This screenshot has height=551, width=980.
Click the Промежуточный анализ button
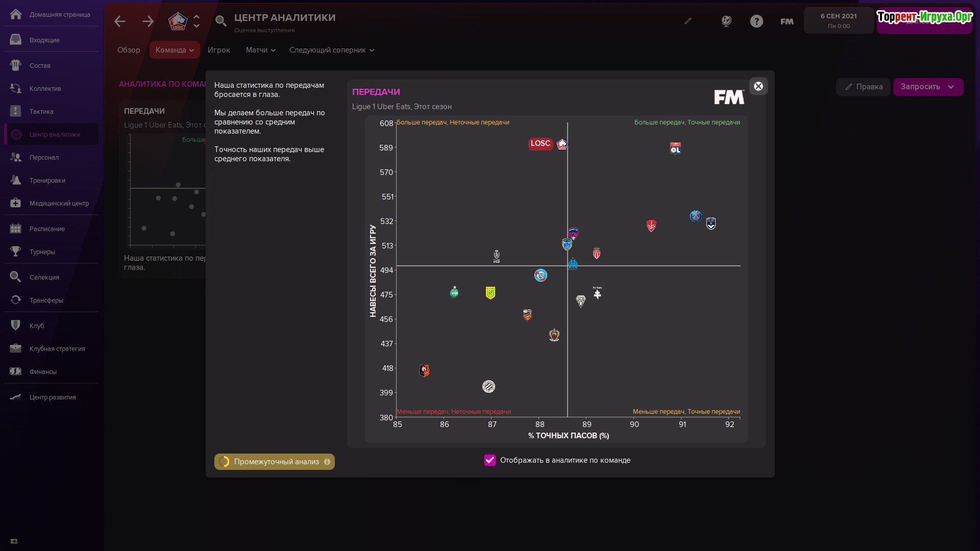click(x=275, y=462)
